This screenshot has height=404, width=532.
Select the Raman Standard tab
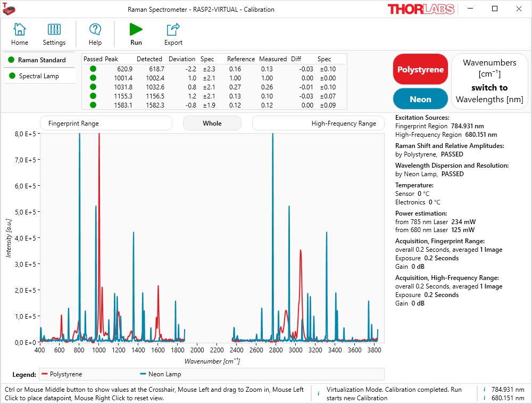pyautogui.click(x=39, y=60)
